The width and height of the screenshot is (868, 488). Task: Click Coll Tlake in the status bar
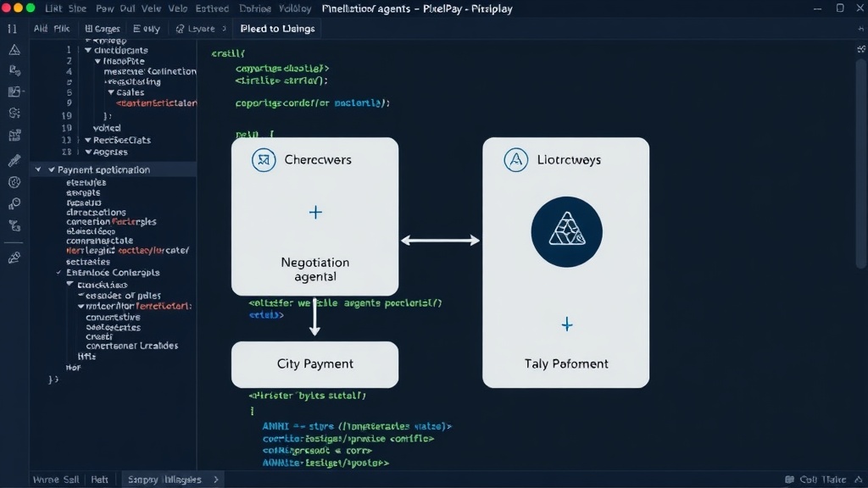point(822,480)
